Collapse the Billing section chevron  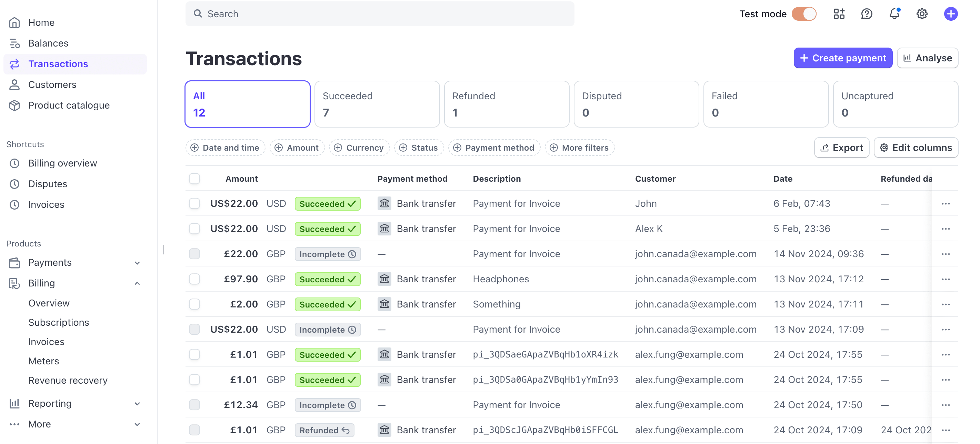click(x=137, y=283)
